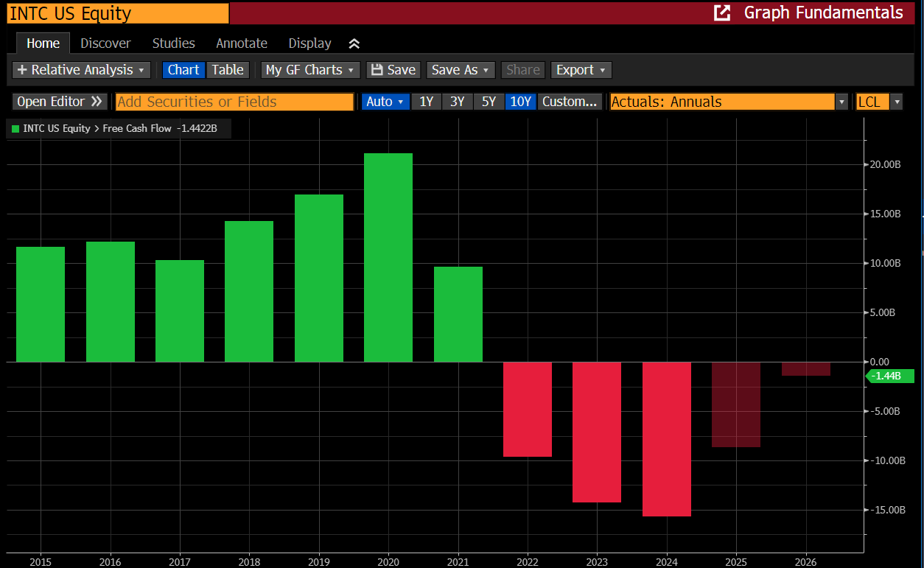
Task: Click the 20.00B axis label
Action: pos(885,164)
